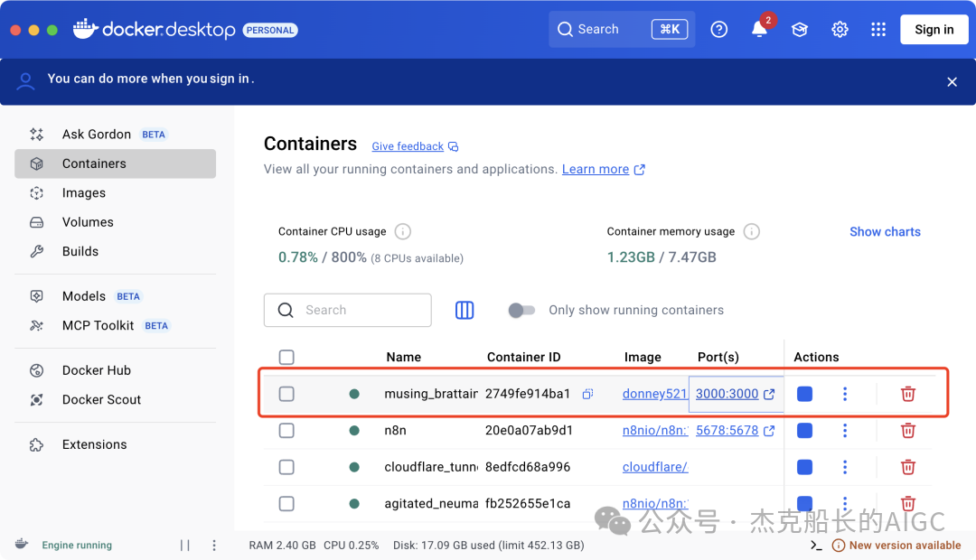Click the Sign in button
This screenshot has width=976, height=560.
coord(934,29)
